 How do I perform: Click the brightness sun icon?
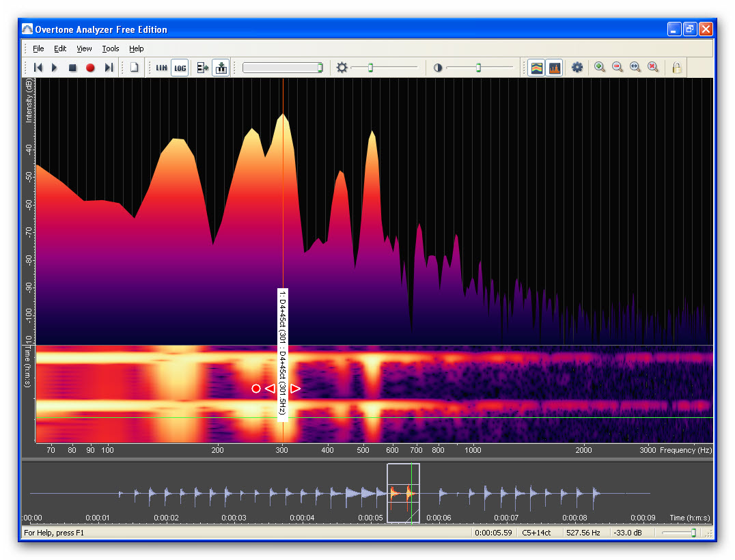342,68
